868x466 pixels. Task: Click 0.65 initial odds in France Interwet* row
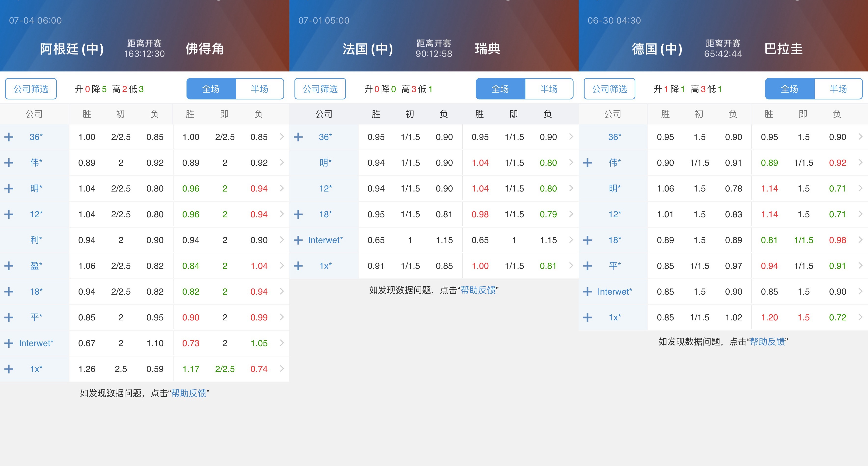tap(376, 240)
